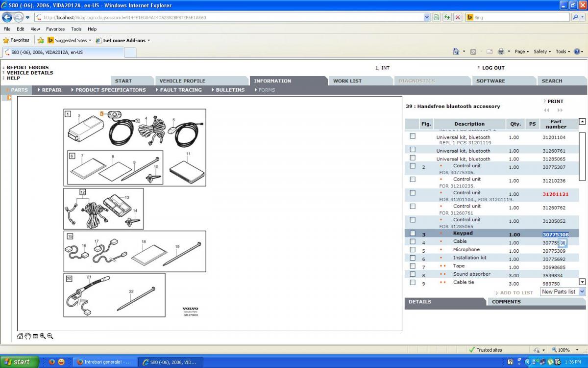Click the parts list scroll down arrow
Image resolution: width=588 pixels, height=368 pixels.
[582, 282]
